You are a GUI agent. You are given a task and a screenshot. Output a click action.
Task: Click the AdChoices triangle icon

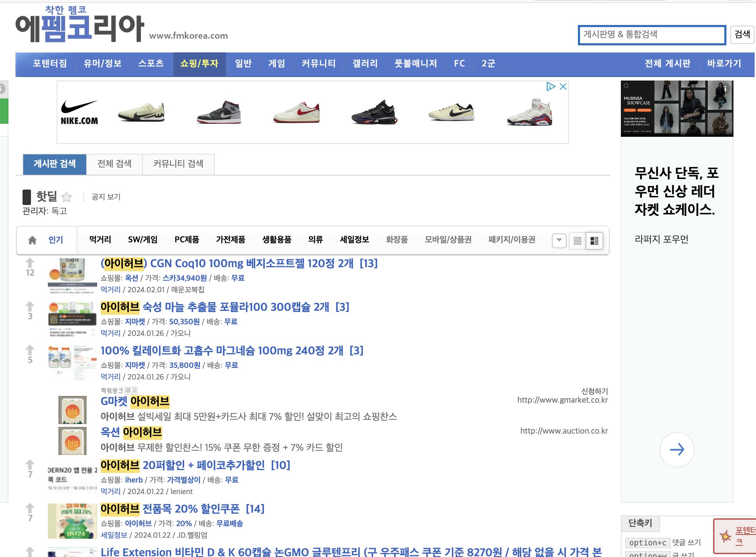point(550,87)
